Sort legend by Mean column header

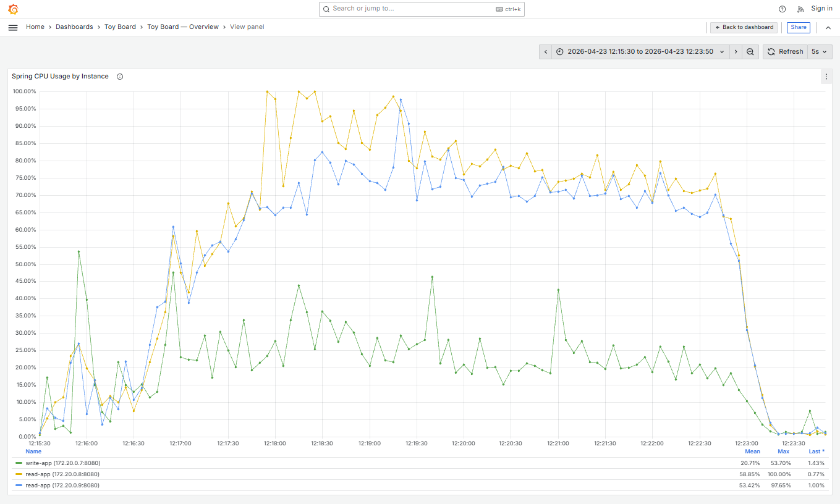[752, 451]
